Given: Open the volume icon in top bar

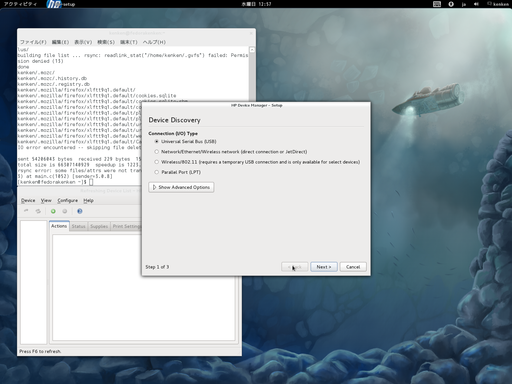Looking at the screenshot, I should [x=476, y=4].
